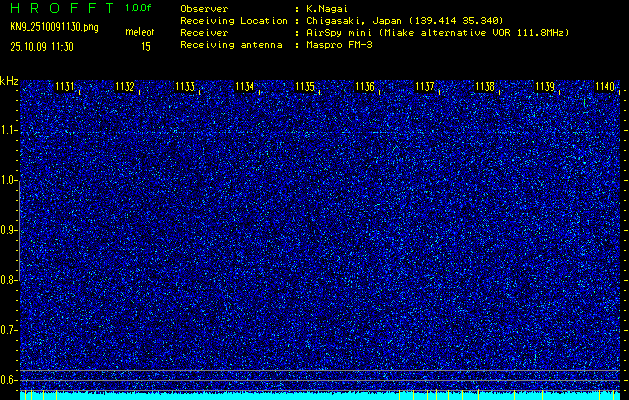This screenshot has height=400, width=629.
Task: Click the 0.9 kHz frequency label
Action: [x=9, y=230]
